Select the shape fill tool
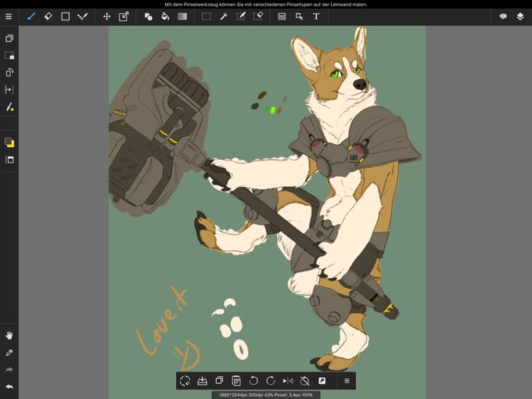 point(149,16)
